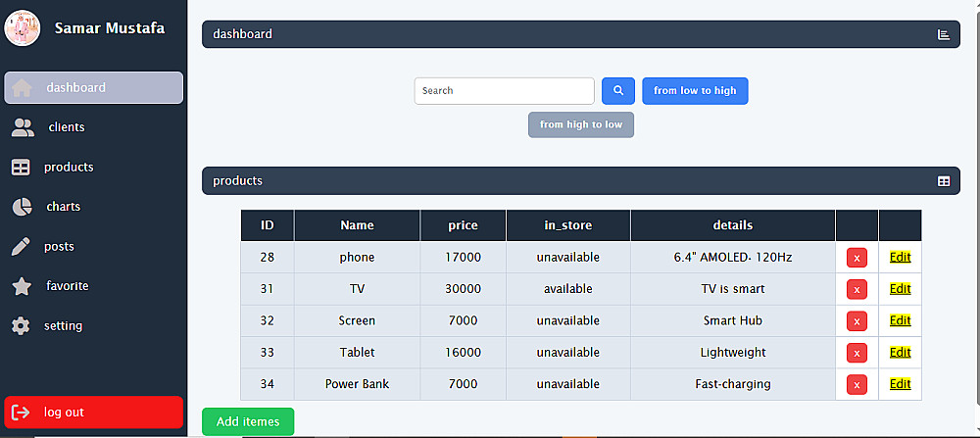This screenshot has height=438, width=980.
Task: Focus the Search input field
Action: point(504,91)
